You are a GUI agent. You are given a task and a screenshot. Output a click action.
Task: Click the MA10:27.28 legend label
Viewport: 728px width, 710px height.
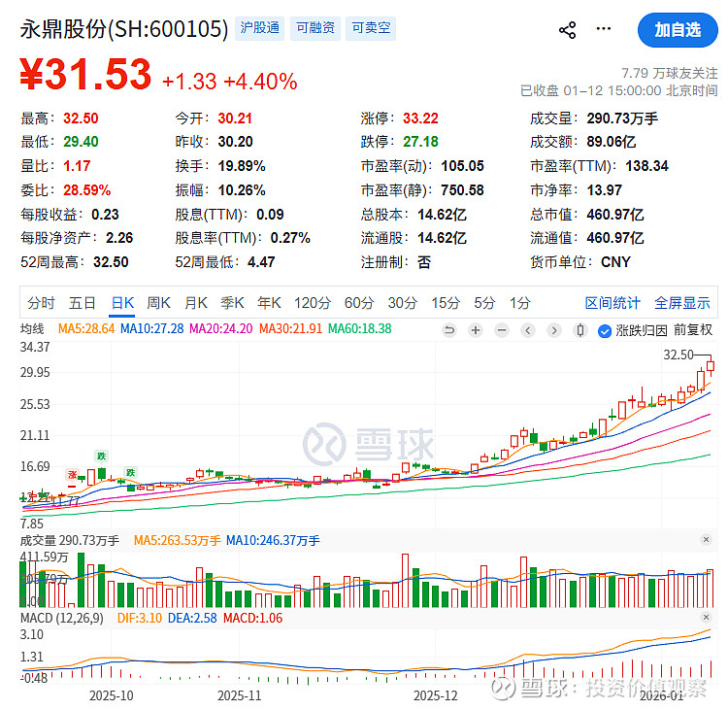tap(151, 328)
